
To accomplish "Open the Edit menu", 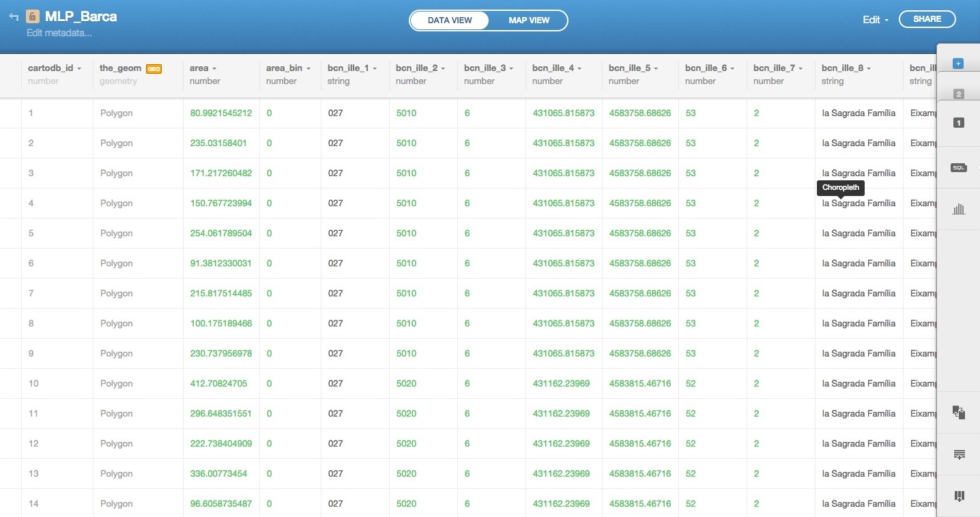I will (x=875, y=20).
